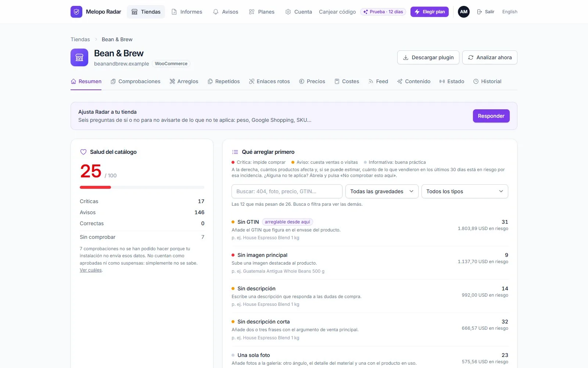Image resolution: width=588 pixels, height=368 pixels.
Task: Click the arreglable desde aquí badge
Action: click(287, 222)
